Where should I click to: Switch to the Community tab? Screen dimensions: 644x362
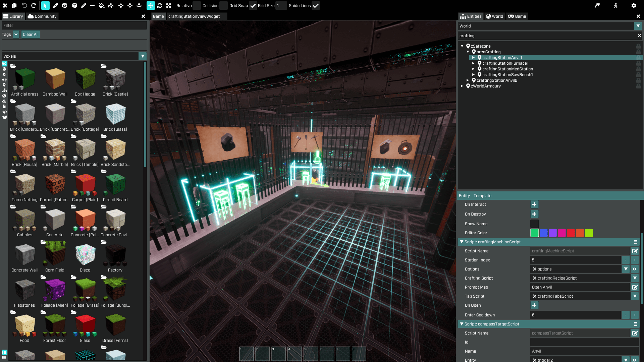click(x=42, y=16)
